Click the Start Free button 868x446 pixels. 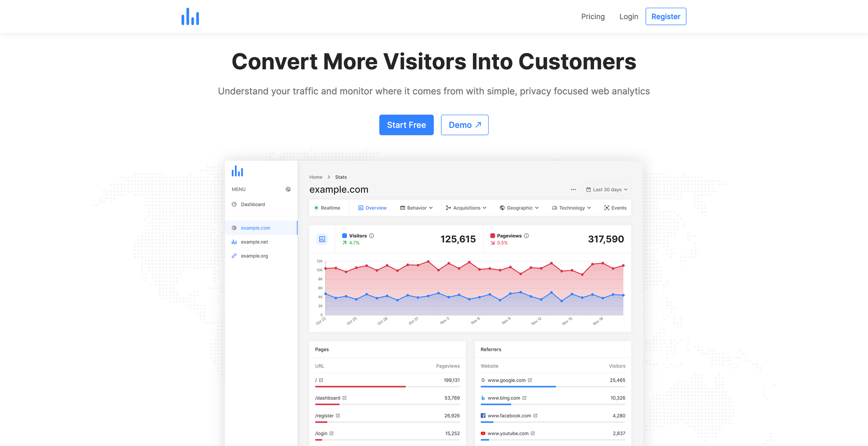(x=406, y=125)
